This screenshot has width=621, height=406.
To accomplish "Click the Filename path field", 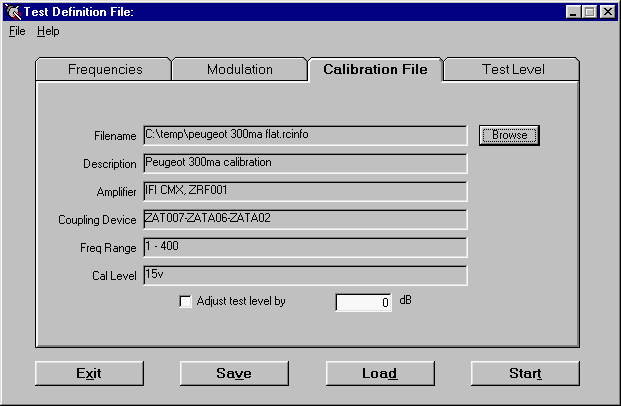I will coord(305,135).
